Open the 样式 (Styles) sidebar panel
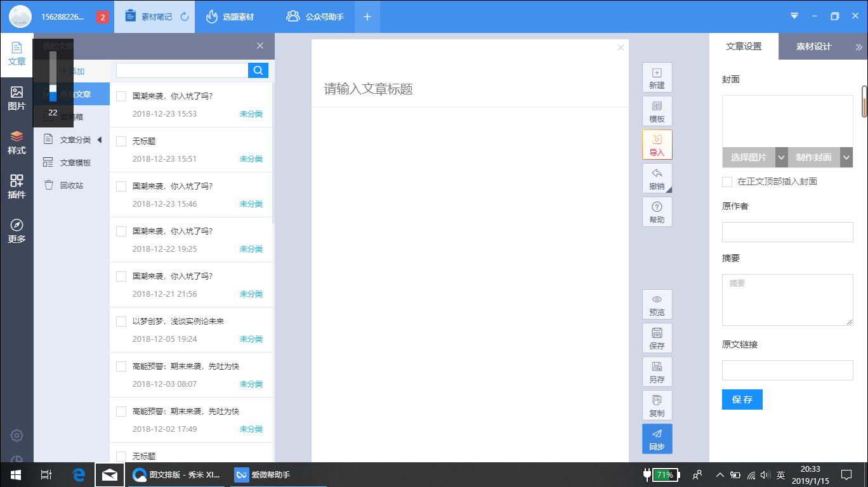This screenshot has width=868, height=487. click(x=16, y=143)
